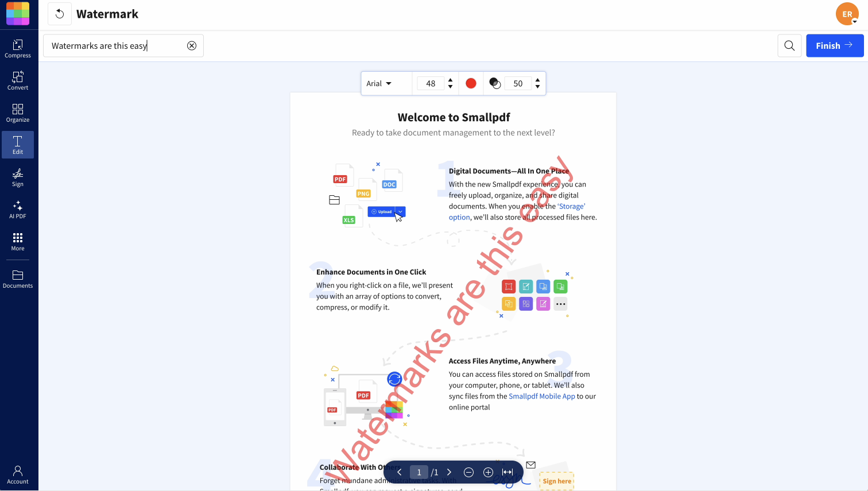The width and height of the screenshot is (868, 491).
Task: Click the Finish button
Action: click(x=835, y=46)
